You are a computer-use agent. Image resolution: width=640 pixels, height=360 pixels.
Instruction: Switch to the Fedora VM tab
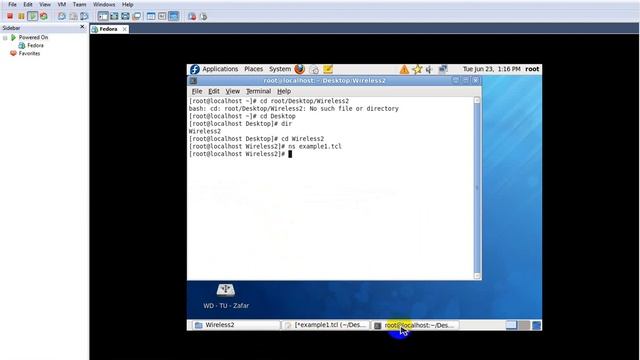(108, 29)
